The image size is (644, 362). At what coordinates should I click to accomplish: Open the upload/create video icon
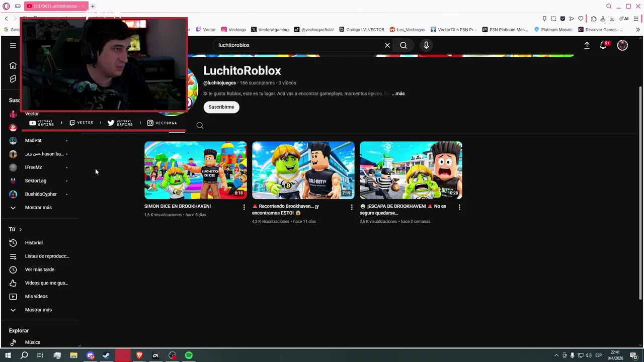click(587, 45)
